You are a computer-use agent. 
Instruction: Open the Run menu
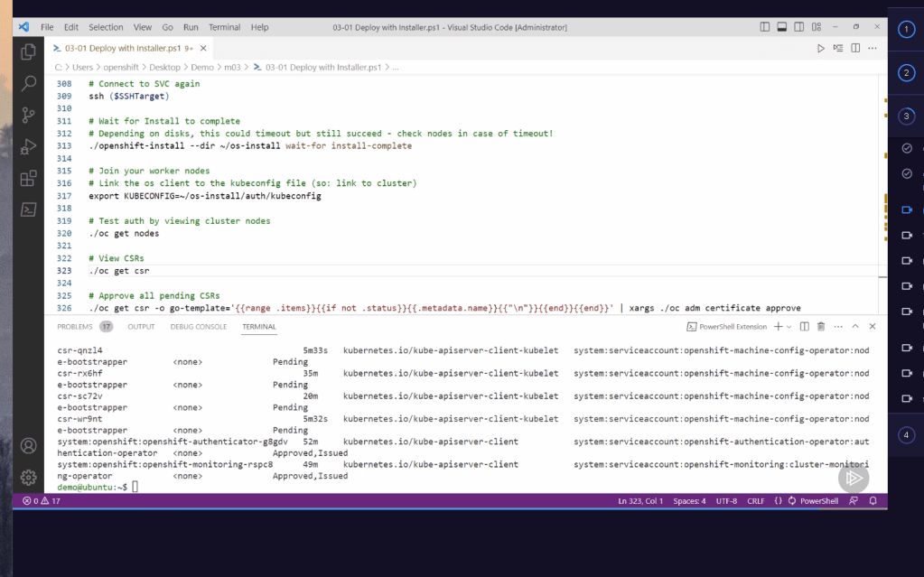pyautogui.click(x=191, y=27)
